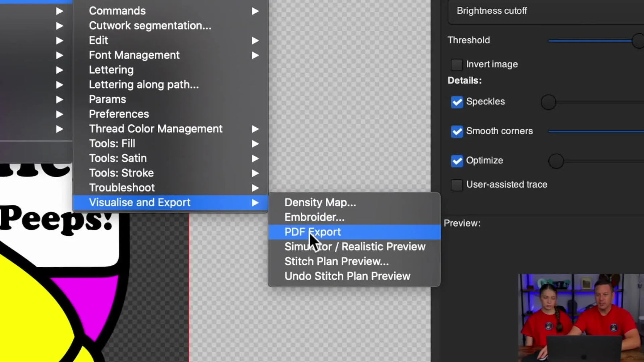Open Font Management submenu

pos(170,55)
